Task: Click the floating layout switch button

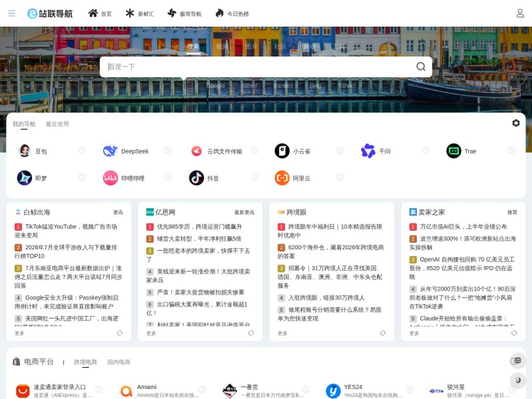Action: 517,360
